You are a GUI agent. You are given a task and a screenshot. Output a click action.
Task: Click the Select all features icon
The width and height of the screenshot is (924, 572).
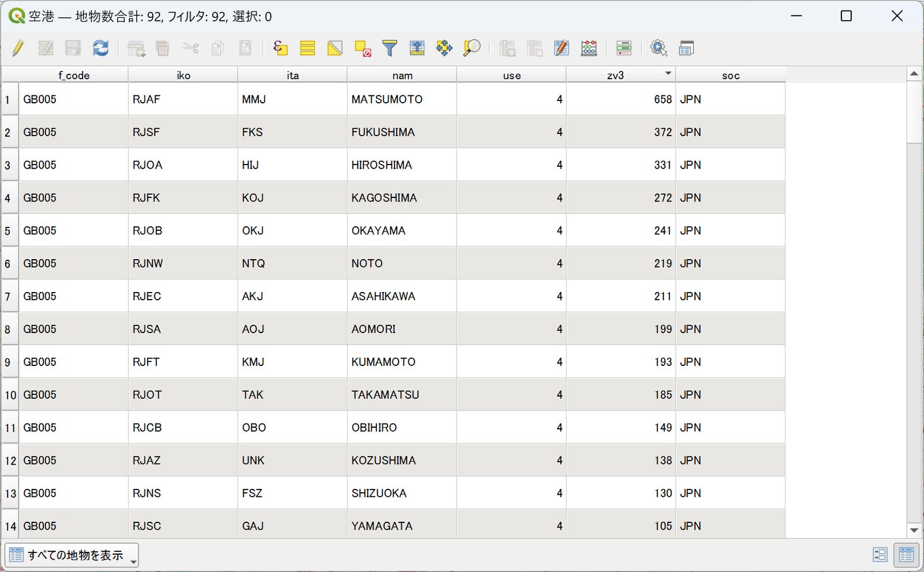307,48
